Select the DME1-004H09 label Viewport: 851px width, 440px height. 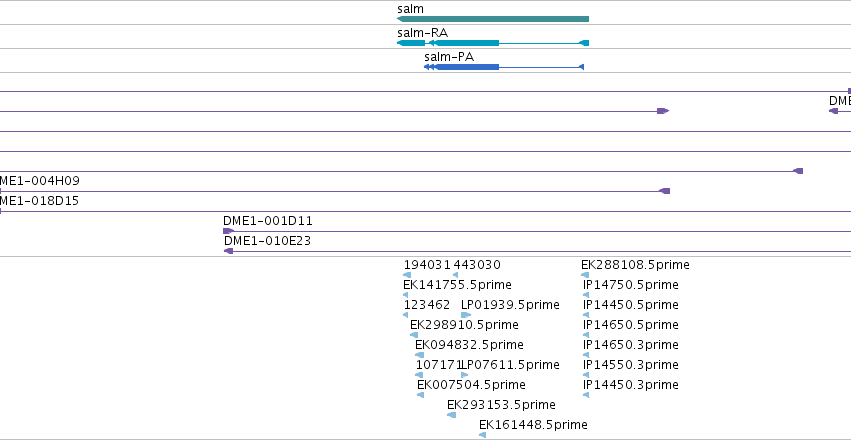point(40,181)
